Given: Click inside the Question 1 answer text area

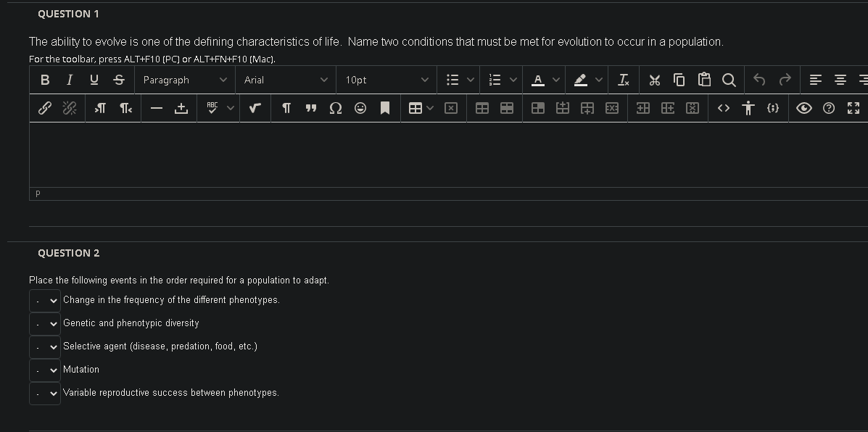Looking at the screenshot, I should click(448, 155).
